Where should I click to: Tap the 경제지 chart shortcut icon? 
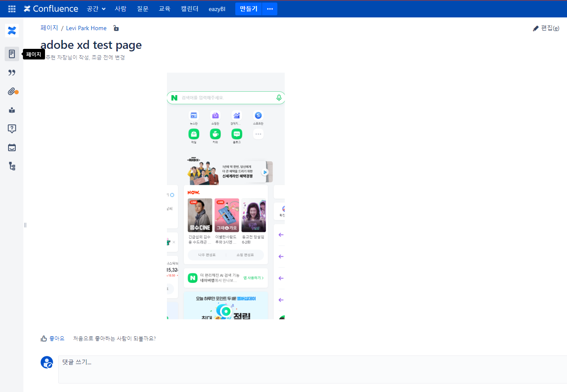tap(237, 116)
